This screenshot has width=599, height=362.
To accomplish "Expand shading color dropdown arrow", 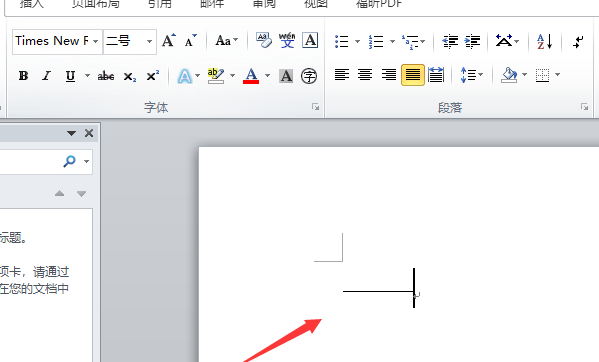I will point(525,75).
